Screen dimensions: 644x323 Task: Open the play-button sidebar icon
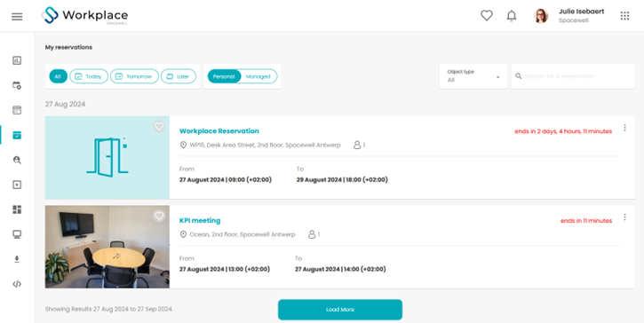[x=17, y=185]
